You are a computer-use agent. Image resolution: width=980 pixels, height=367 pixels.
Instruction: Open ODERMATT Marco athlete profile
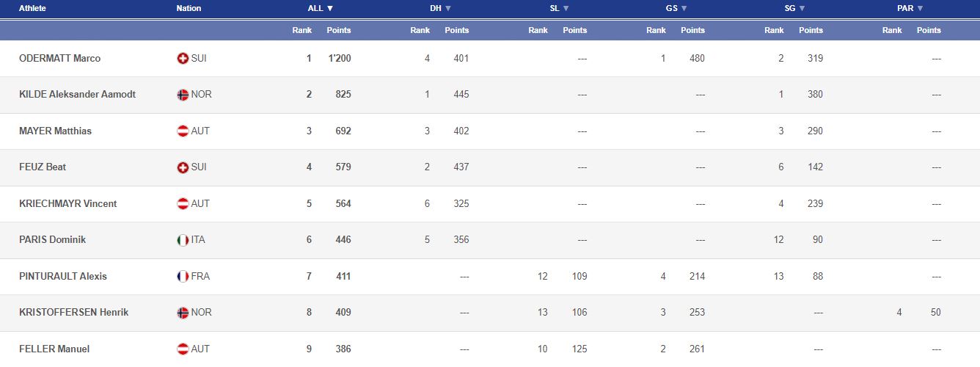click(x=59, y=59)
